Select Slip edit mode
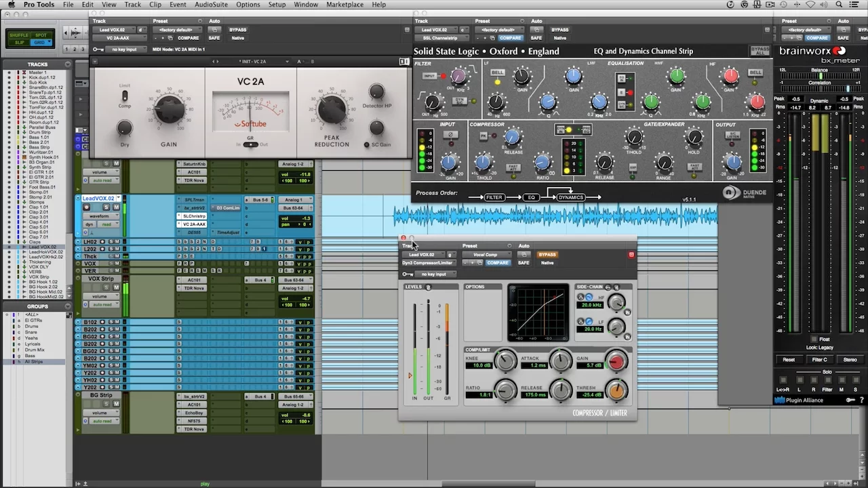The image size is (868, 488). click(x=19, y=42)
